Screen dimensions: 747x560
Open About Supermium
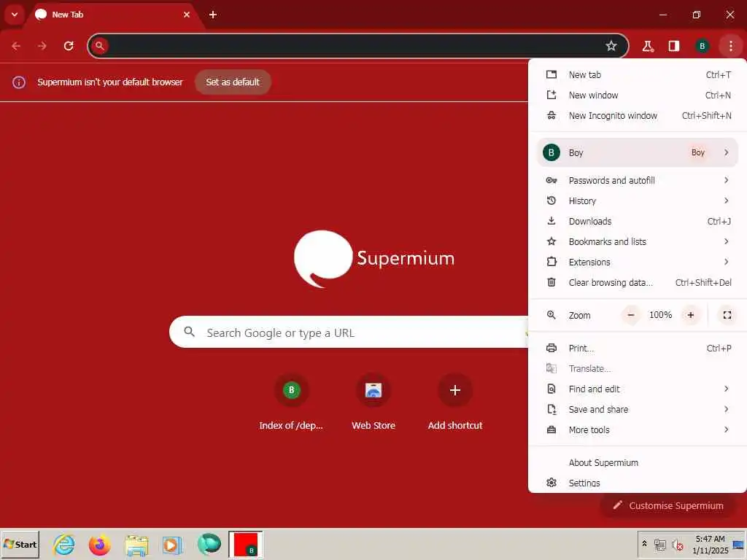click(638, 463)
